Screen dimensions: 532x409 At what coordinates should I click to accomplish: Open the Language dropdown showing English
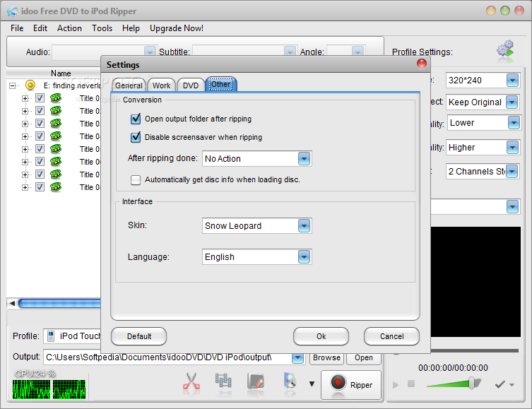pos(304,257)
